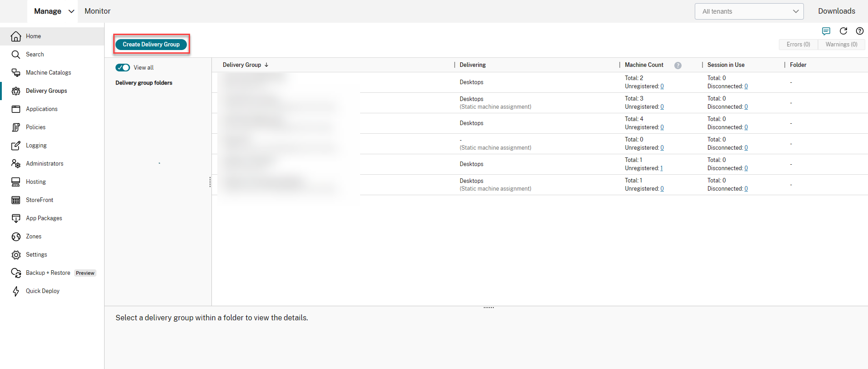
Task: Open the Manage dropdown menu
Action: [x=53, y=11]
